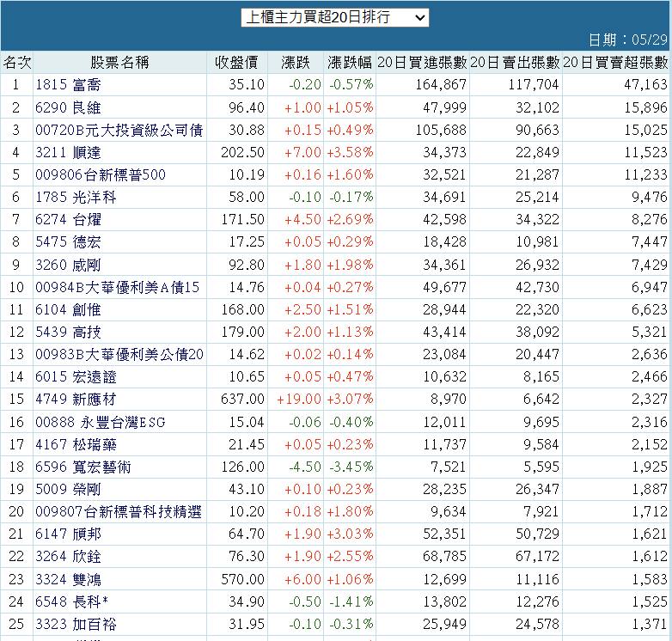This screenshot has height=641, width=672.
Task: Select net buy value 11,233
Action: coord(646,174)
